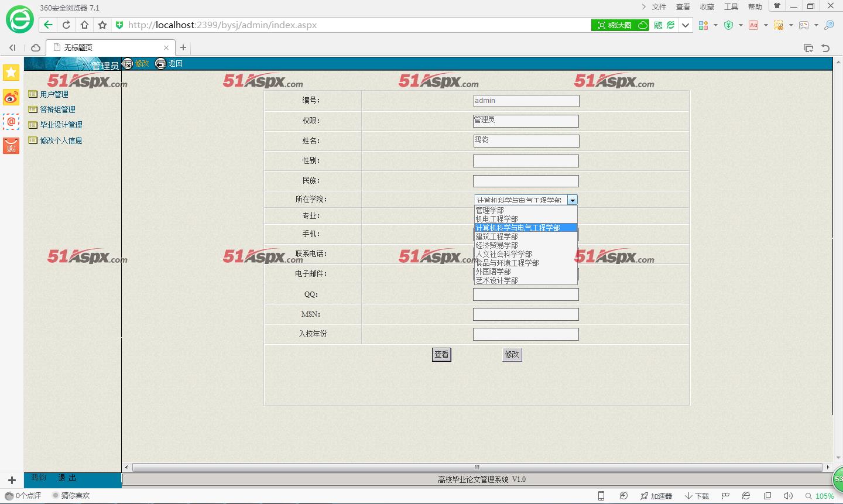
Task: Open the QR code icon in address bar
Action: click(x=659, y=25)
